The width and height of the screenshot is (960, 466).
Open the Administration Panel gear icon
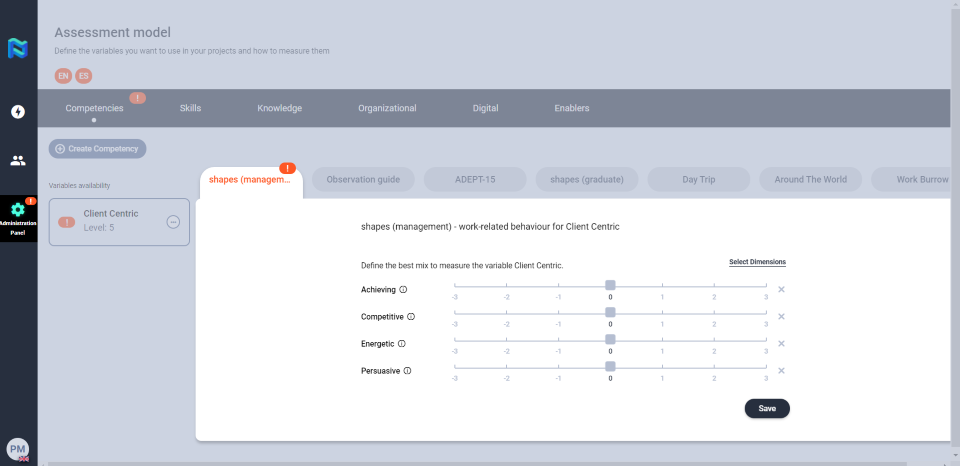click(18, 209)
